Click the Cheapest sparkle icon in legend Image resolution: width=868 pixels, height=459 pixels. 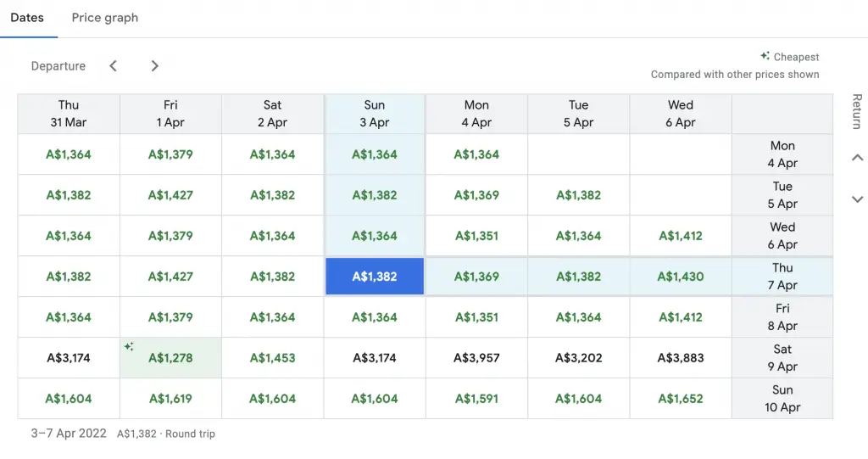(765, 57)
